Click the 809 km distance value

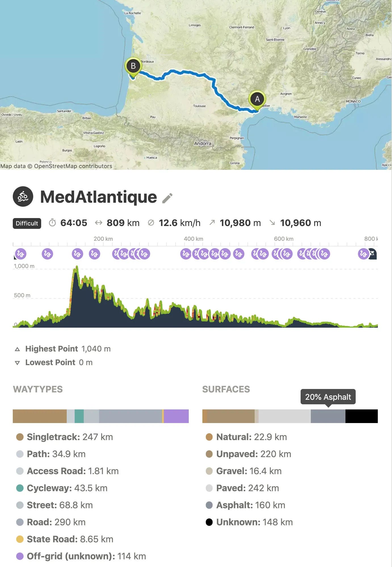pyautogui.click(x=123, y=223)
